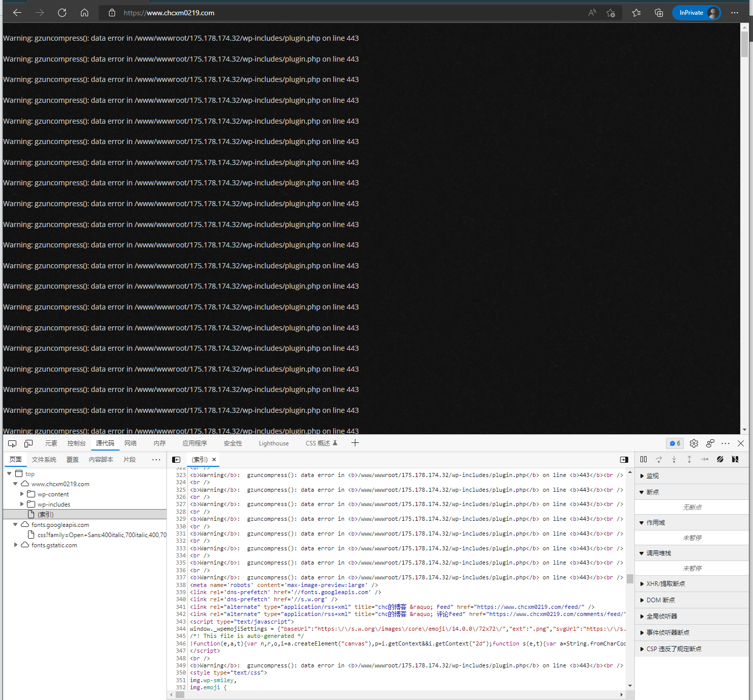753x700 pixels.
Task: Toggle deactivate breakpoints icon
Action: (x=720, y=459)
